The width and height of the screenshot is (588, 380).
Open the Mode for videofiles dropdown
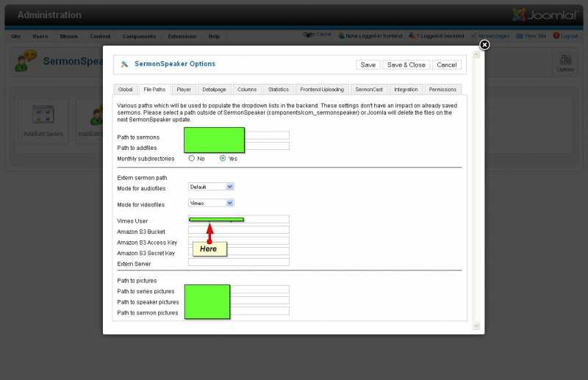point(211,203)
